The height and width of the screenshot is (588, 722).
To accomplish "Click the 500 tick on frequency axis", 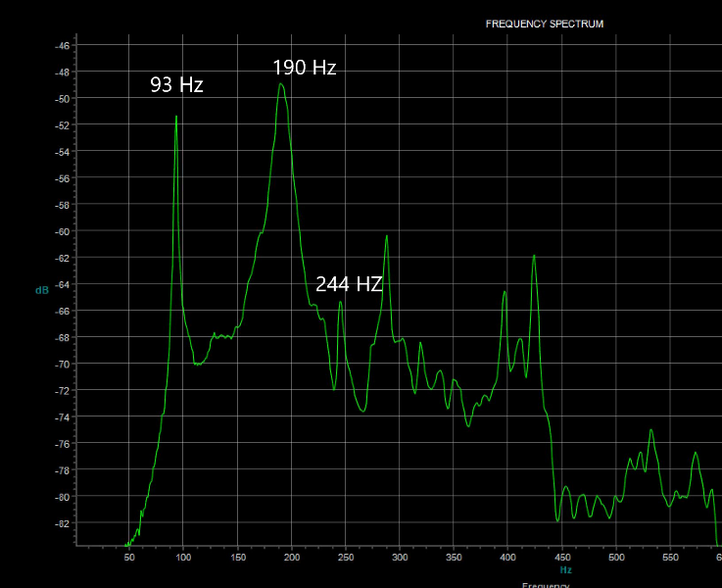I will (x=616, y=558).
